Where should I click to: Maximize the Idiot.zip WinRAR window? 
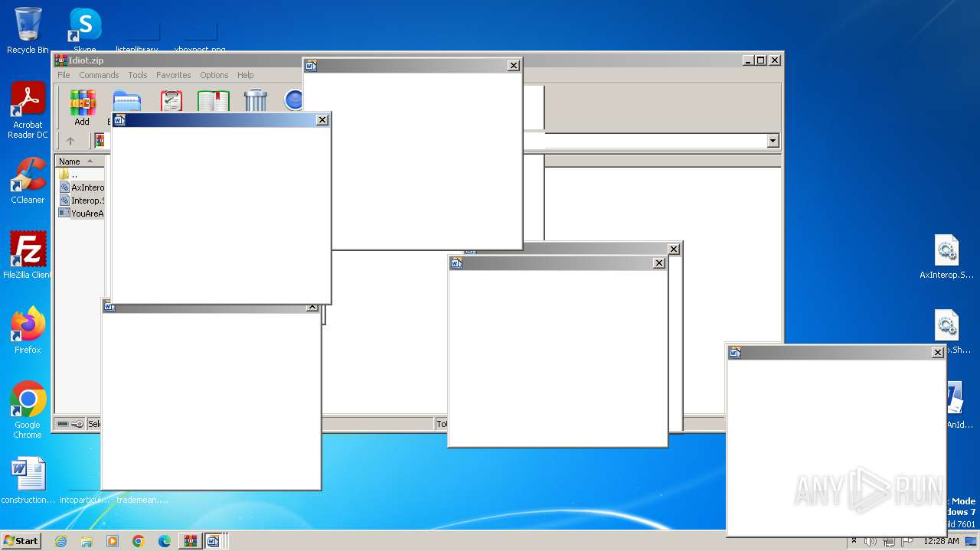(x=760, y=60)
